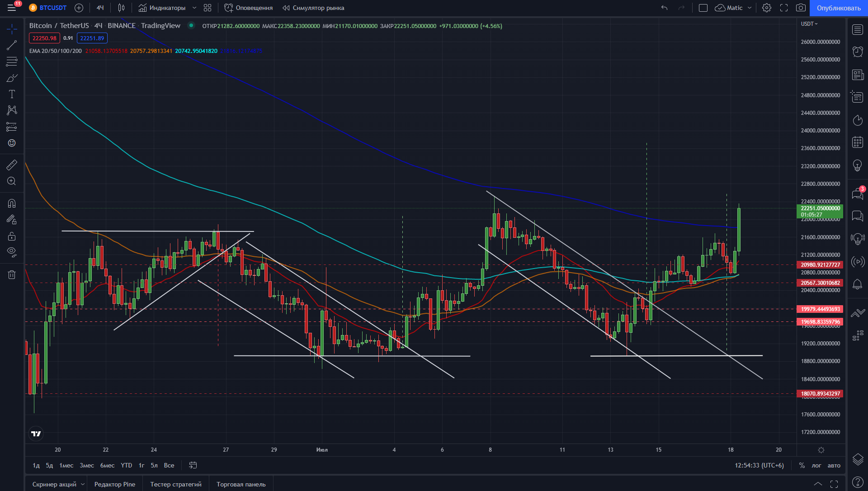868x491 pixels.
Task: Open the Редактор Pine tab
Action: pos(114,484)
